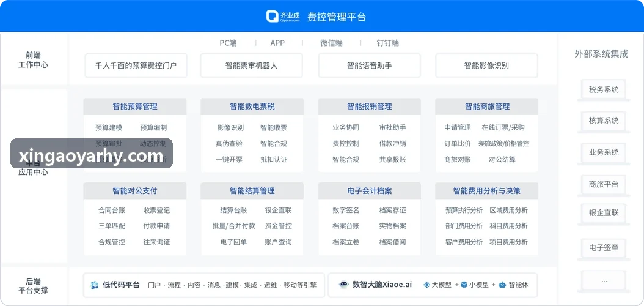The width and height of the screenshot is (644, 306).
Task: Click 部门费用分析 in 智能费用分析与决策
Action: (x=464, y=226)
